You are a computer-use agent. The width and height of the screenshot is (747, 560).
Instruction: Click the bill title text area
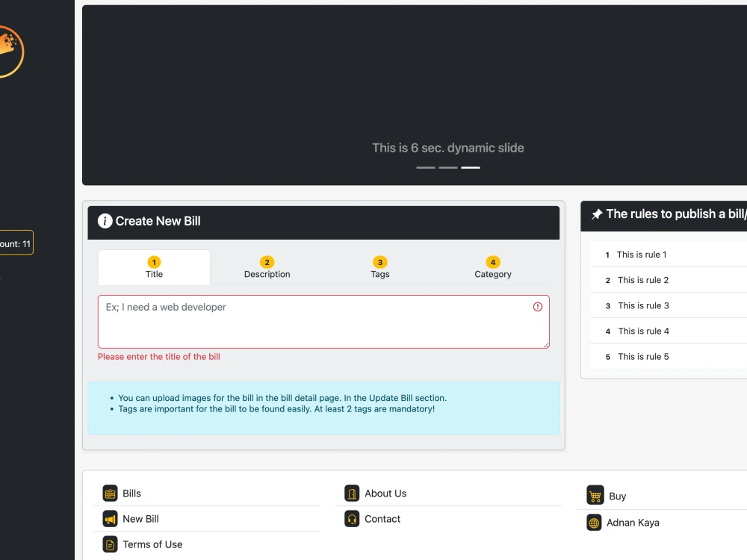pos(323,322)
